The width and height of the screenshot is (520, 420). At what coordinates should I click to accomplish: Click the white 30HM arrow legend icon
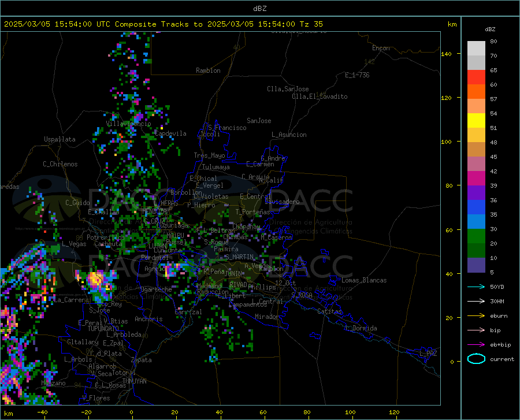pyautogui.click(x=476, y=302)
